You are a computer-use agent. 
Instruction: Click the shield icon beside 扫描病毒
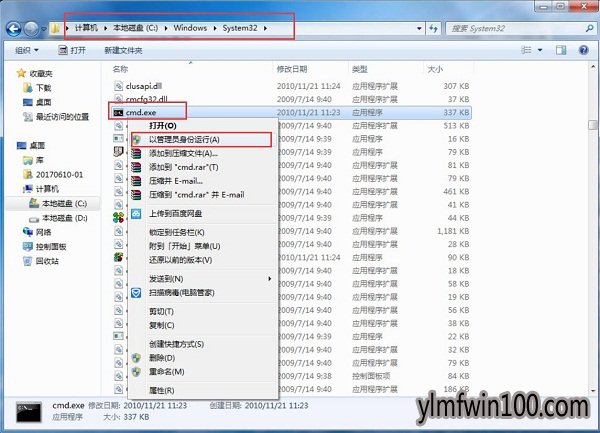click(x=136, y=293)
